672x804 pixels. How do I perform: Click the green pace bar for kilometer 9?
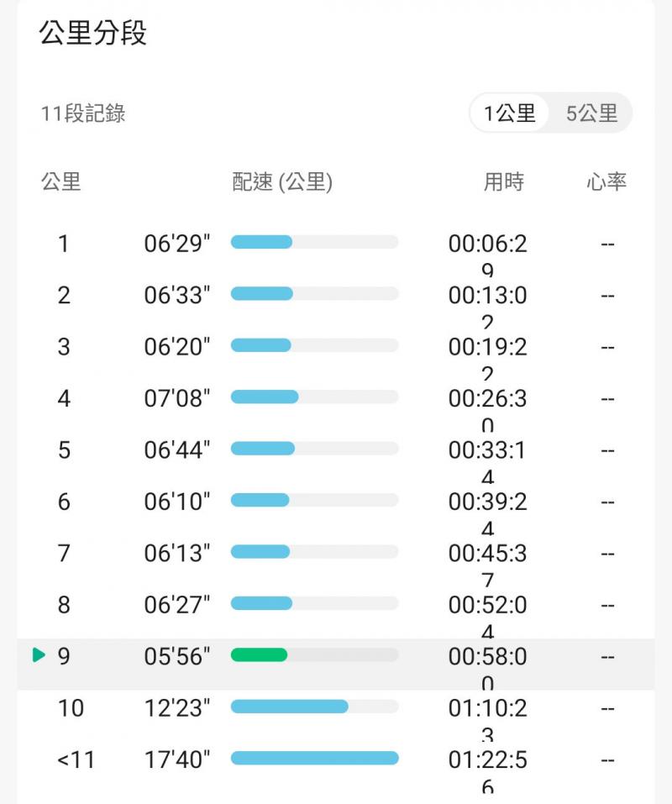[260, 655]
